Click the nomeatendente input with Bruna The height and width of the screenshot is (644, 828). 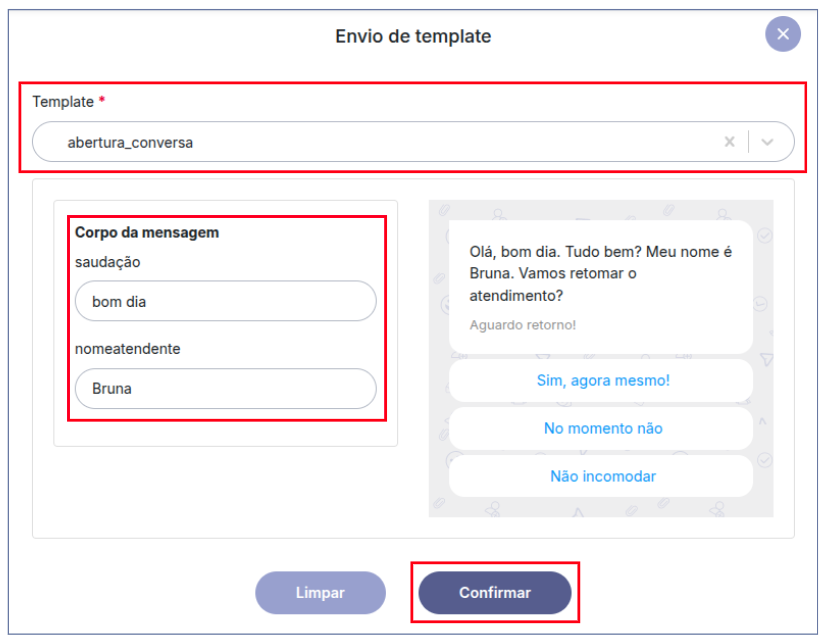[x=225, y=389]
